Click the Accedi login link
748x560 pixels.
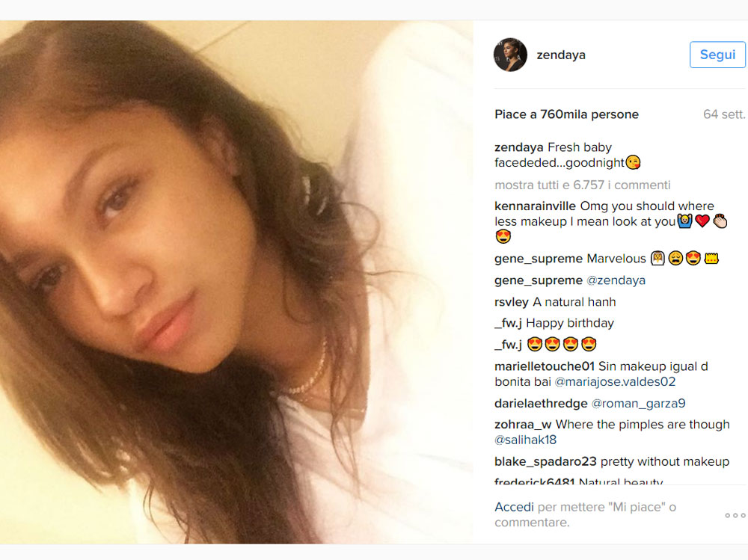click(x=514, y=507)
